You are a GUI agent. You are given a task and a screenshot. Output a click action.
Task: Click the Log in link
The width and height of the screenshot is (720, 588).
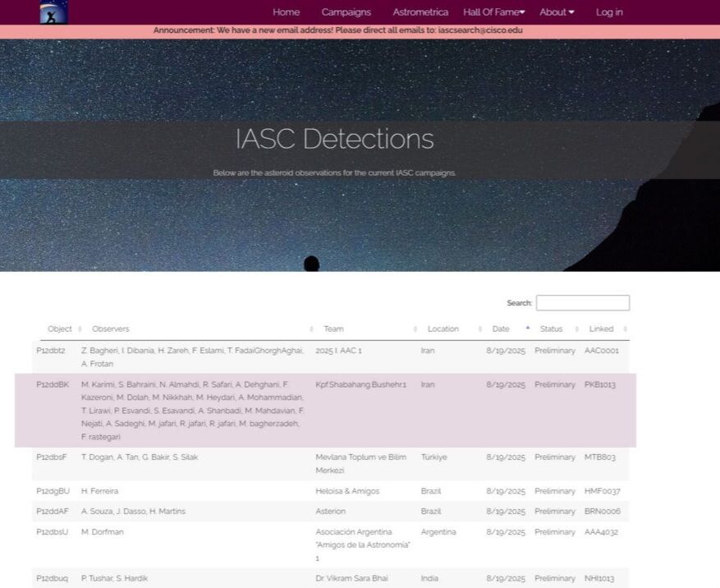(x=609, y=12)
